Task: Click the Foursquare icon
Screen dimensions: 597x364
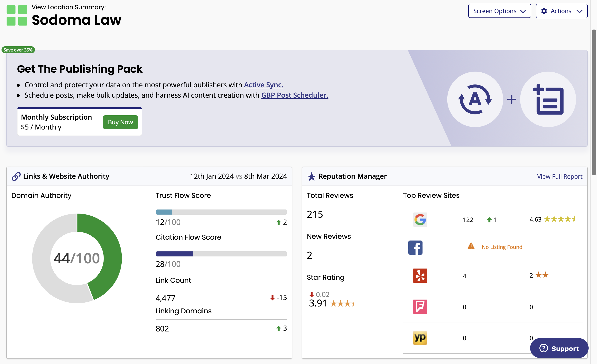Action: pos(420,307)
